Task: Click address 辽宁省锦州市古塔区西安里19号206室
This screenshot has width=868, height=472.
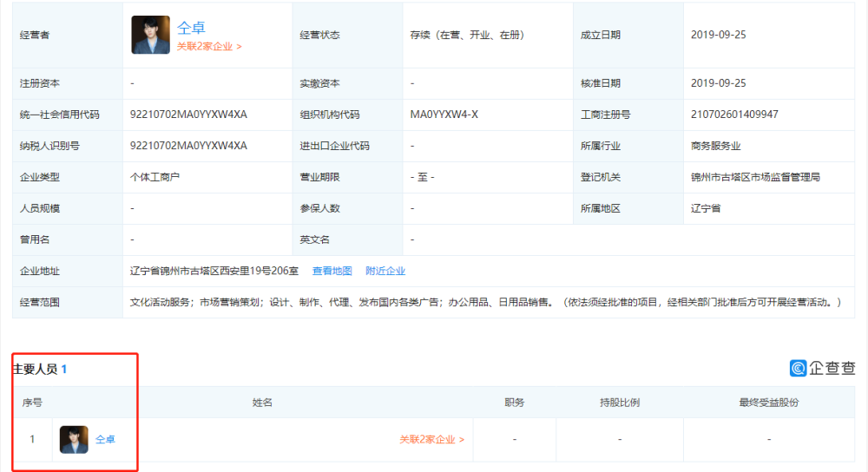Action: coord(214,271)
